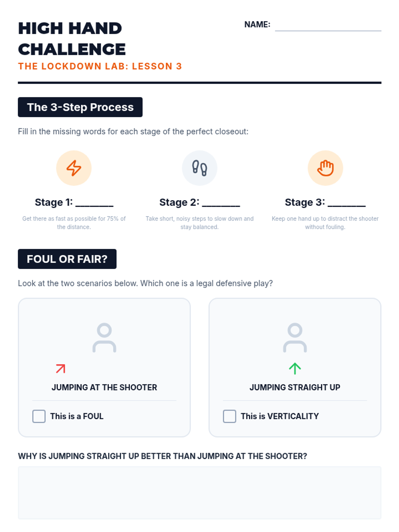Click the 'THE LOCKDOWN LAB: LESSON 3' subtitle

point(100,66)
